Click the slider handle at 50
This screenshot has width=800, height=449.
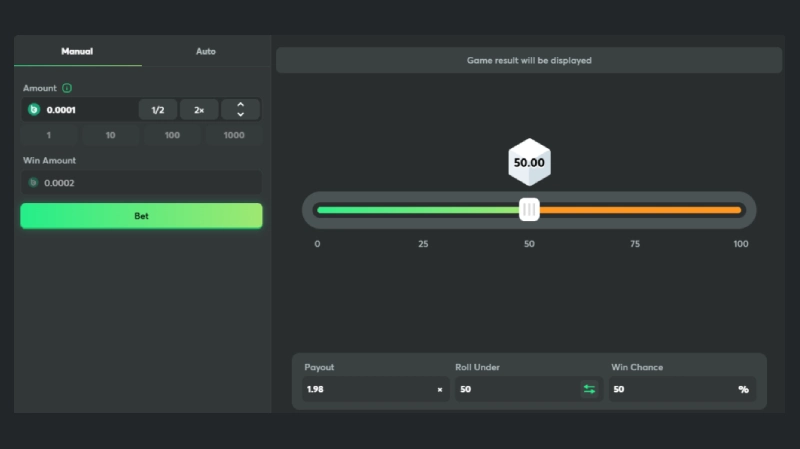click(529, 209)
